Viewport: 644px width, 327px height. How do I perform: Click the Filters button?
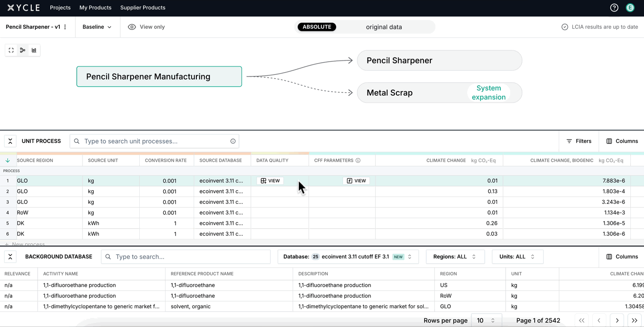point(579,141)
